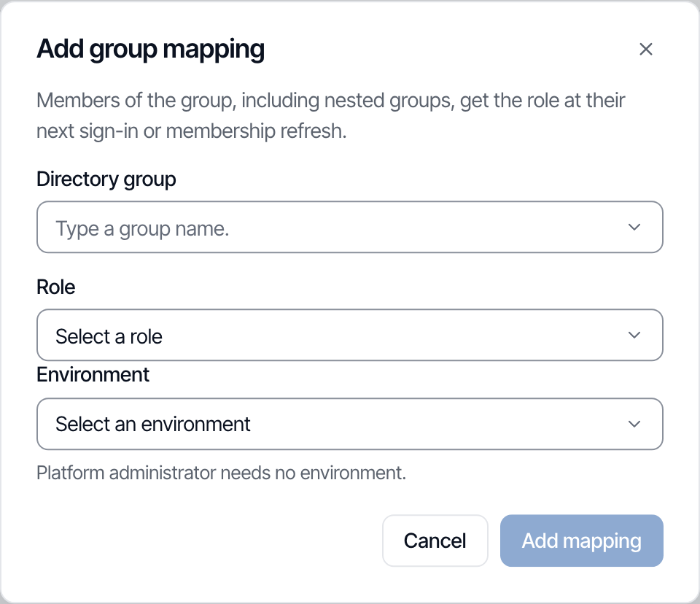
Task: Click the Add group mapping heading
Action: (x=150, y=49)
